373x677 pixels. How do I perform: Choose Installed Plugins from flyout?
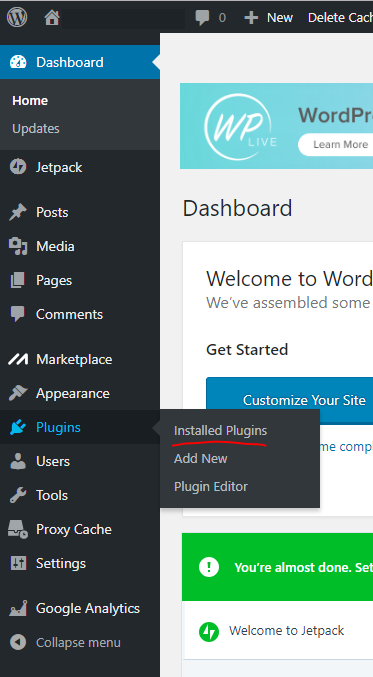tap(221, 431)
